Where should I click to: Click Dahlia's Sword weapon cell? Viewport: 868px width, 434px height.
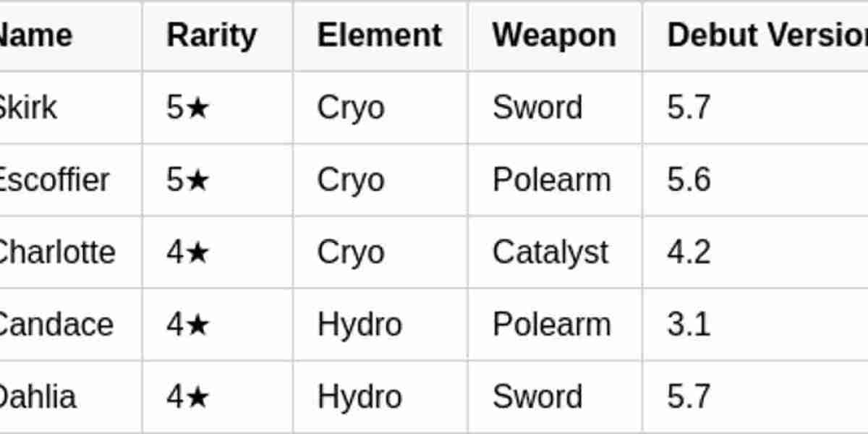coord(537,397)
